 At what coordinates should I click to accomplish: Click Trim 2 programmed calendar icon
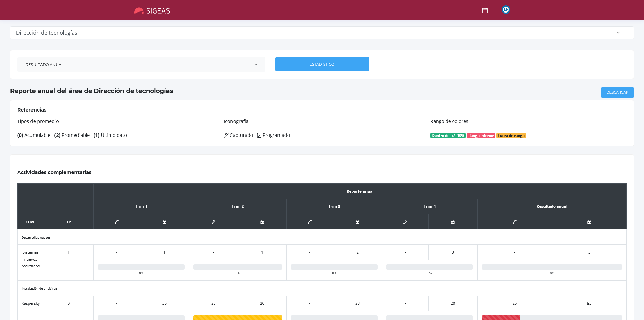tap(262, 222)
